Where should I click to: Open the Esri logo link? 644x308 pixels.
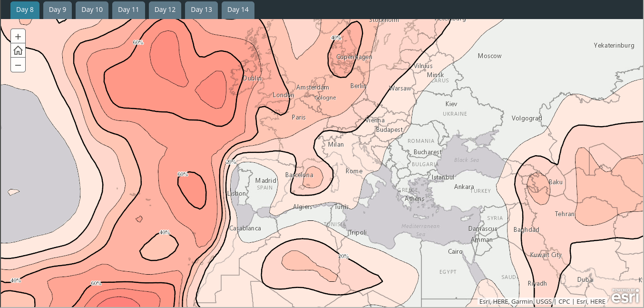(625, 296)
